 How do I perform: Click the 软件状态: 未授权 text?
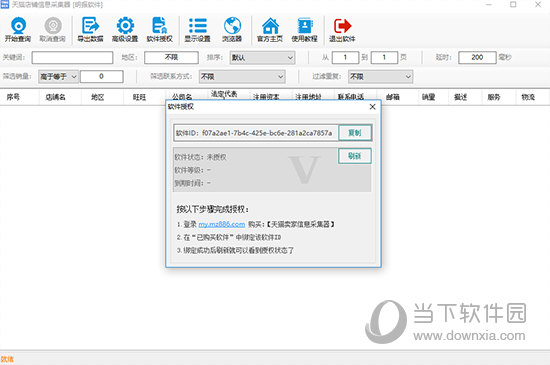[200, 157]
